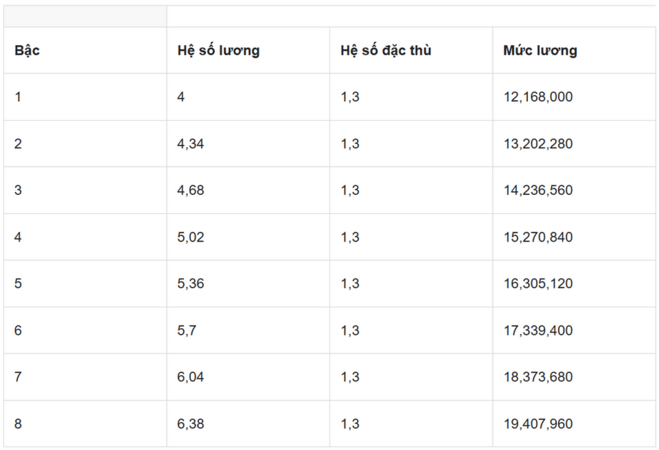
Task: Select the 13,202,280 salary cell
Action: tap(574, 144)
